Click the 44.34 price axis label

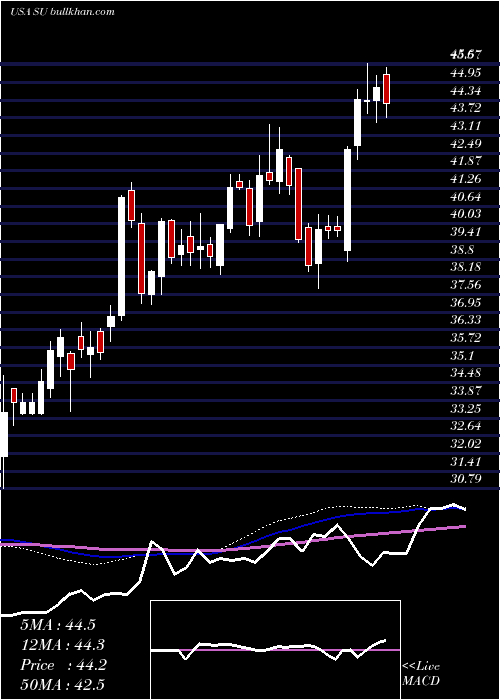tap(466, 91)
